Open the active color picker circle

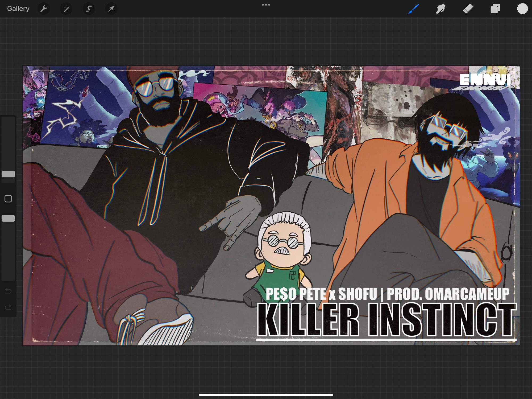coord(522,9)
